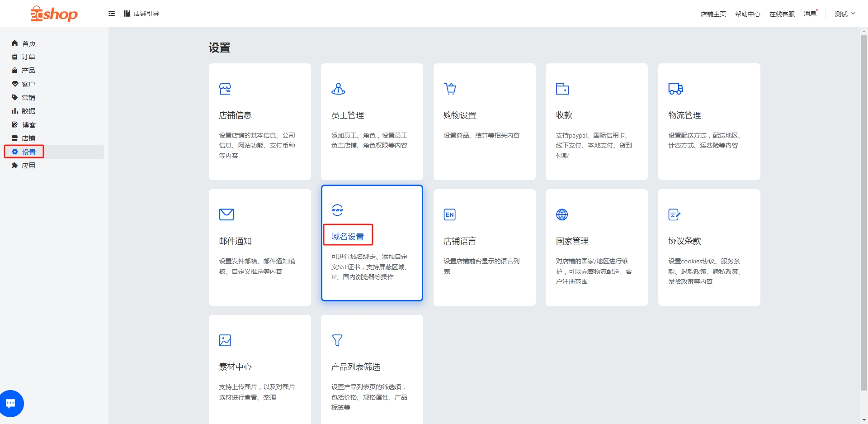This screenshot has height=424, width=868.
Task: Click the cart icon on 购物设置 card
Action: 450,89
